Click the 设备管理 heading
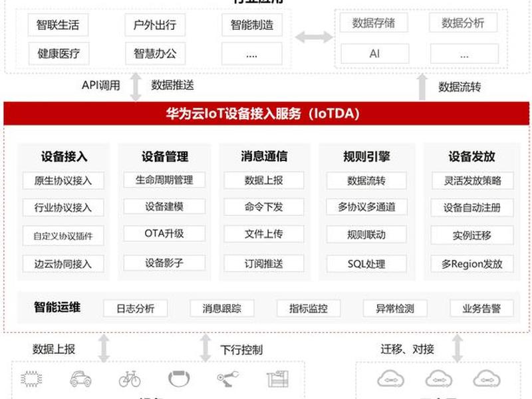Viewport: 532px width, 399px height. [x=165, y=156]
